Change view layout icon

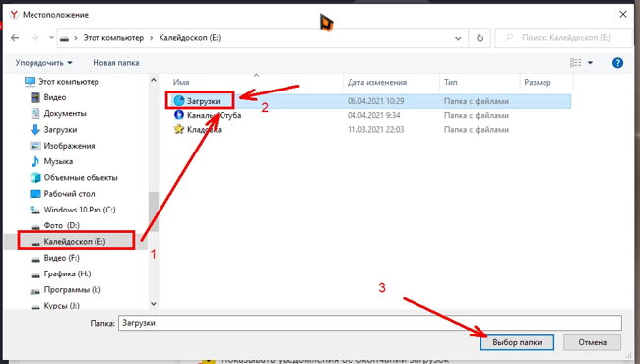tap(576, 63)
